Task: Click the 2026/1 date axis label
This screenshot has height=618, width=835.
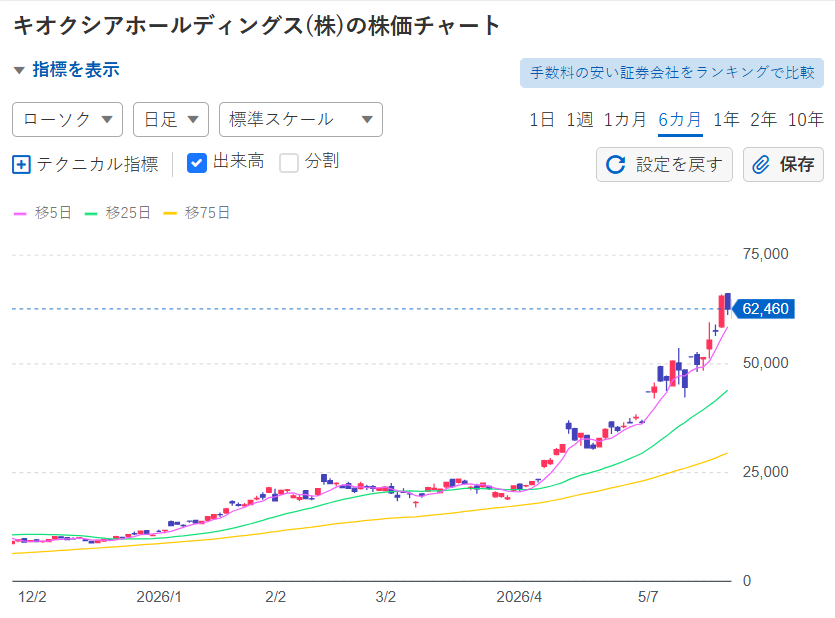Action: (x=159, y=597)
